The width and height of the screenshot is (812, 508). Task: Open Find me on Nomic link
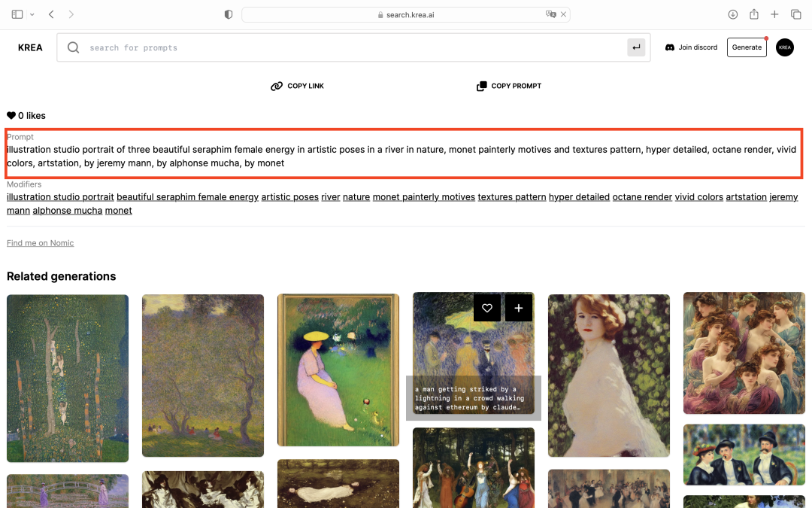pyautogui.click(x=40, y=243)
